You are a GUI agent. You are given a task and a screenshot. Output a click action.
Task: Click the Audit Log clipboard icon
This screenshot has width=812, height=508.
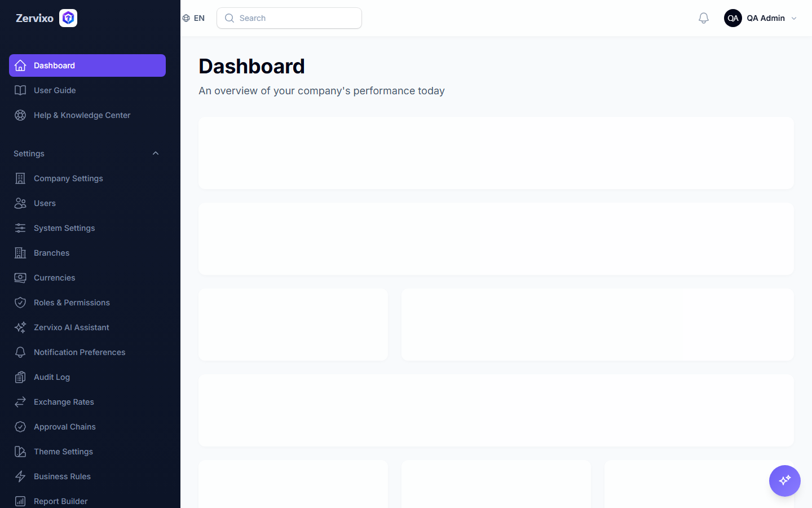coord(20,377)
